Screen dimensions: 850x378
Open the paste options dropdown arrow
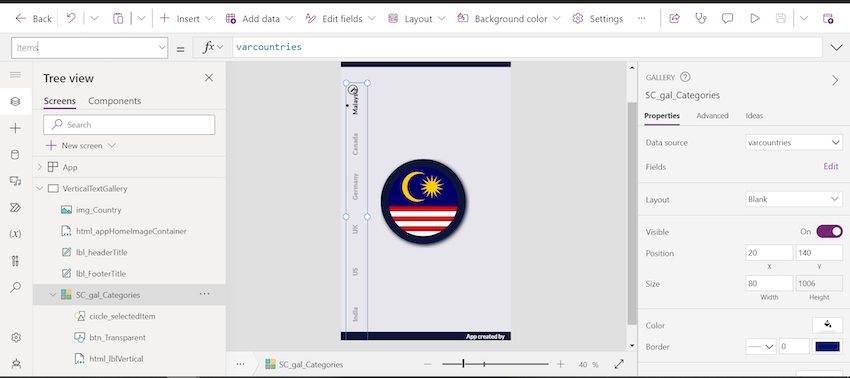coord(141,18)
